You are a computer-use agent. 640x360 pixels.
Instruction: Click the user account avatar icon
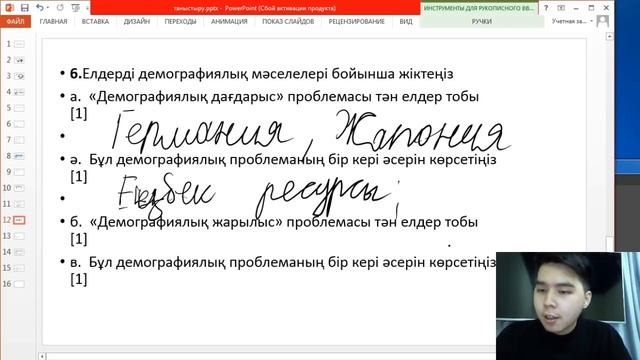(x=602, y=21)
